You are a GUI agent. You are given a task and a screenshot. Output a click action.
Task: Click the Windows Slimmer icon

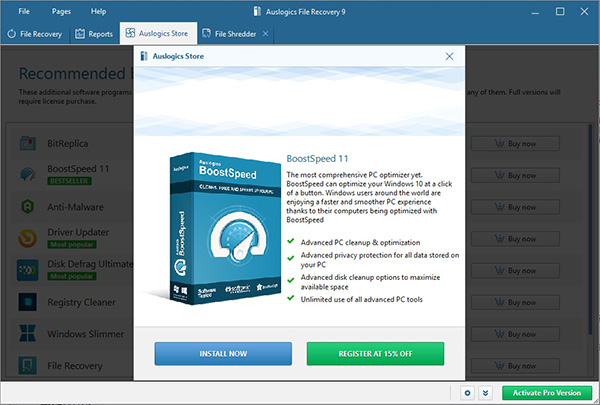click(x=28, y=333)
